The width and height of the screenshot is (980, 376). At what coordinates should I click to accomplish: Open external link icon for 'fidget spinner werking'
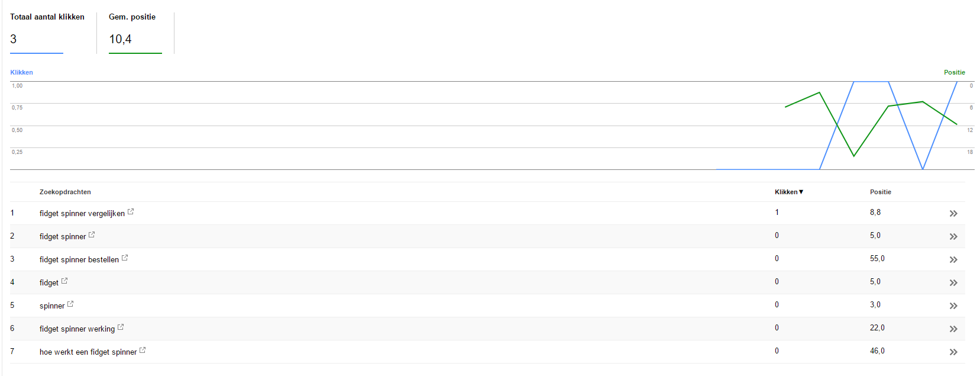pos(121,327)
